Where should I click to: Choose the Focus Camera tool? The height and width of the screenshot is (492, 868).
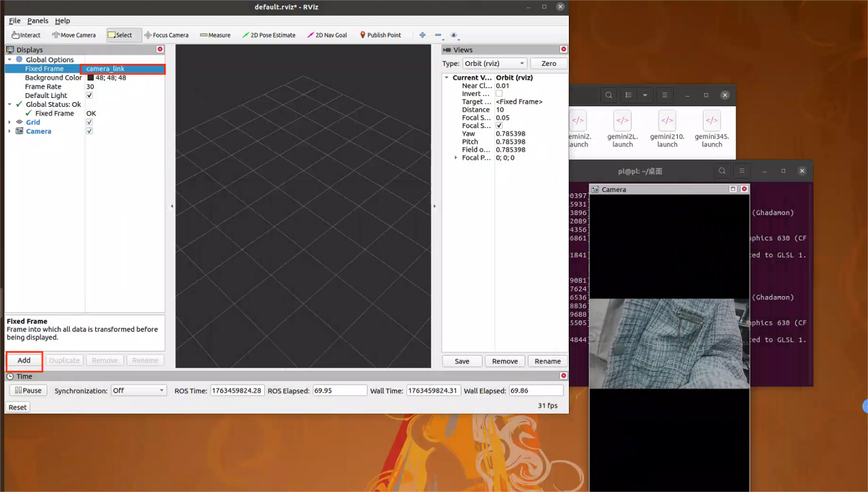(x=166, y=35)
